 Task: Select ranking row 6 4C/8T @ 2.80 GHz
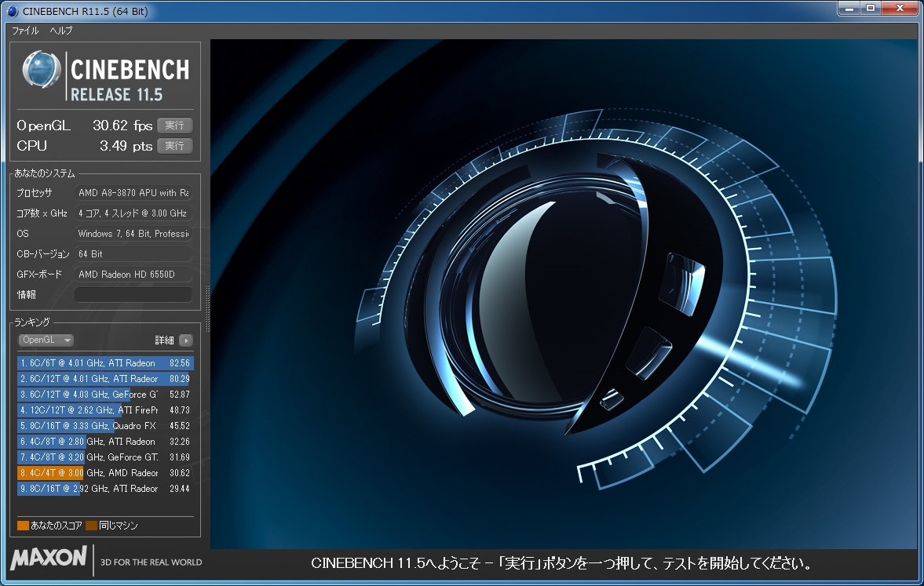point(105,442)
